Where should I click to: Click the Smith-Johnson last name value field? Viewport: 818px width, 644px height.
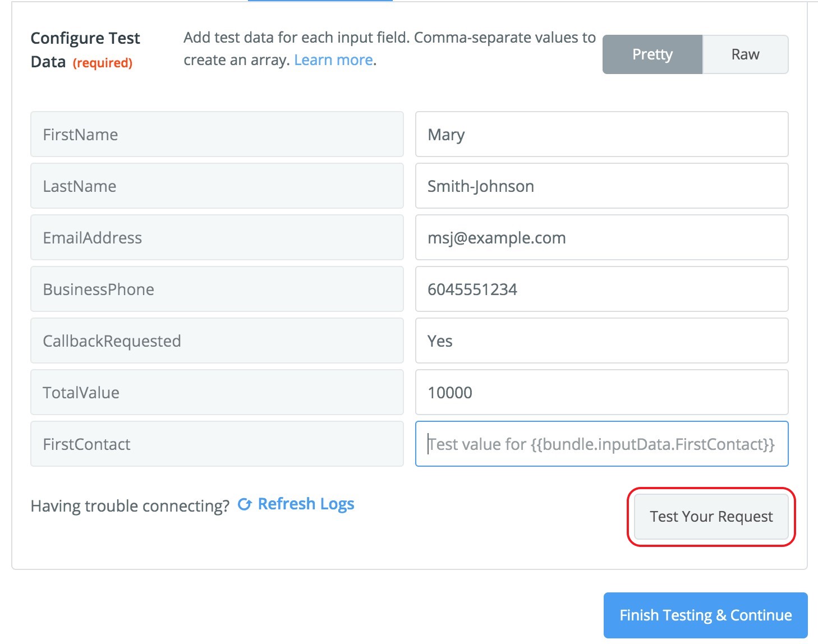601,186
